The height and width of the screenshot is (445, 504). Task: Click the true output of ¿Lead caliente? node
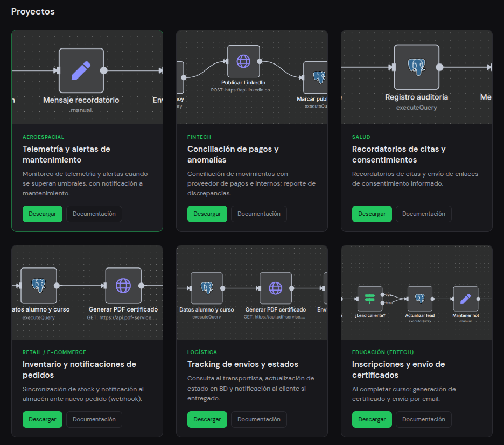tap(382, 295)
